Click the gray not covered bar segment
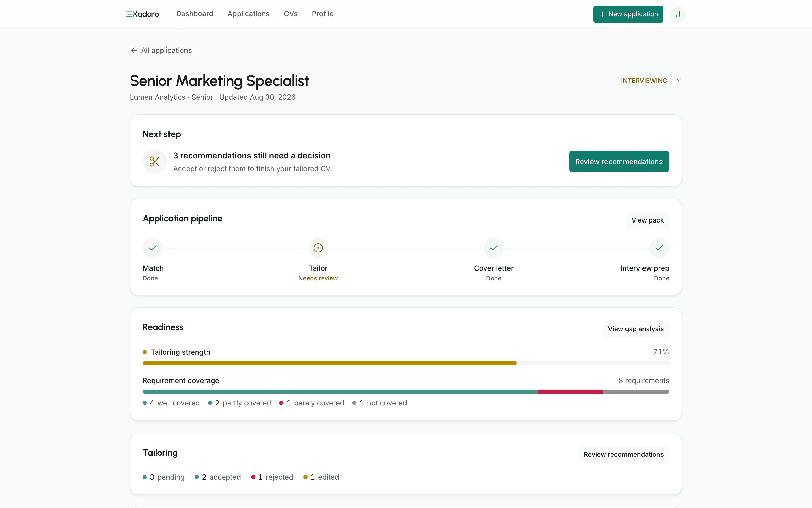This screenshot has width=812, height=508. click(x=636, y=392)
